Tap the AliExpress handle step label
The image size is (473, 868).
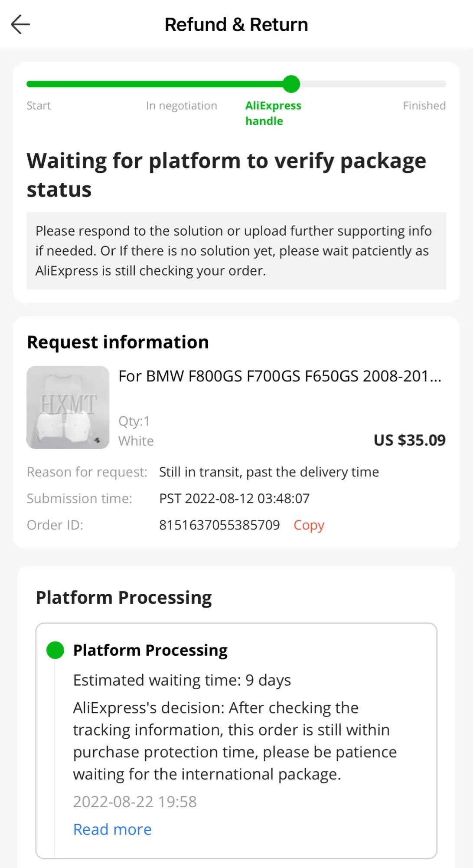(273, 113)
